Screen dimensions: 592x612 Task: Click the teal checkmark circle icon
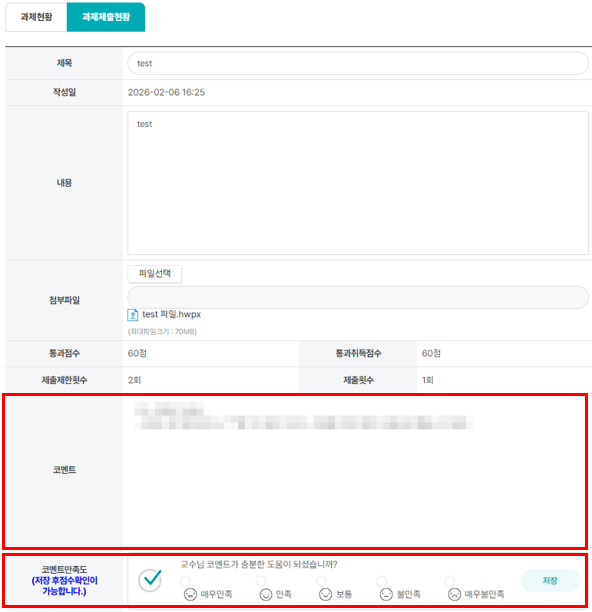pyautogui.click(x=150, y=580)
